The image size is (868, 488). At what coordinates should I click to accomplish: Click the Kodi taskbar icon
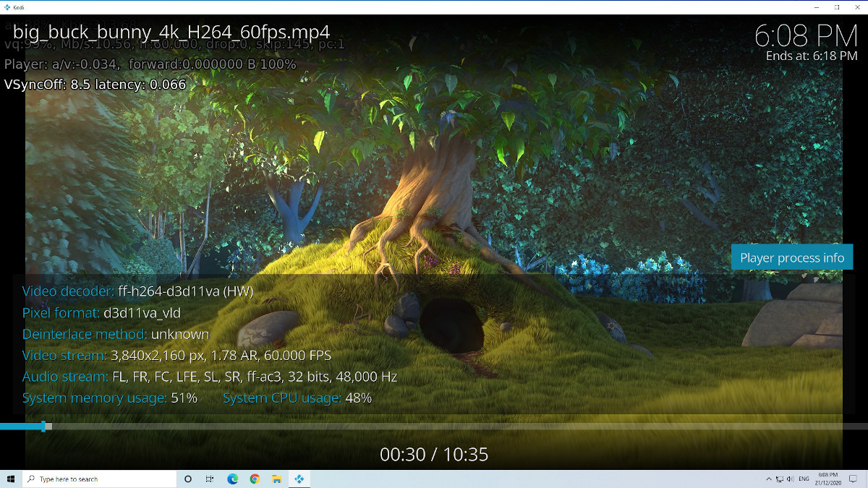click(299, 479)
